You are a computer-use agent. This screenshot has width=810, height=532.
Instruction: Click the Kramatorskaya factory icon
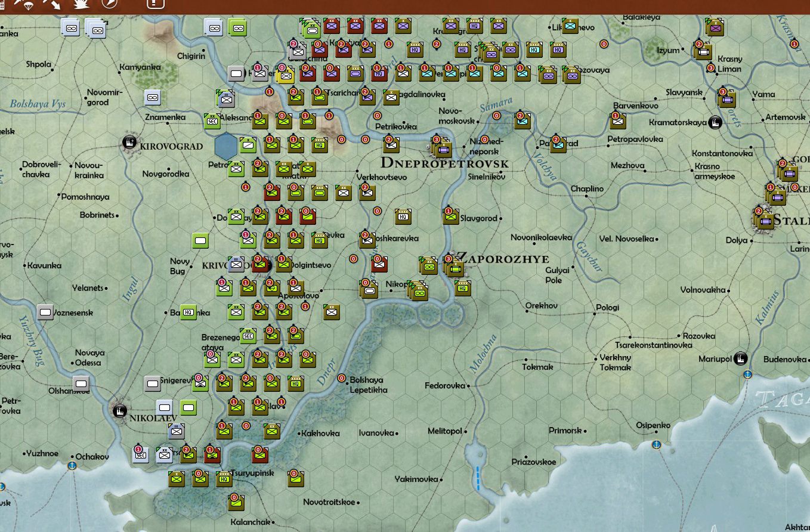click(715, 123)
